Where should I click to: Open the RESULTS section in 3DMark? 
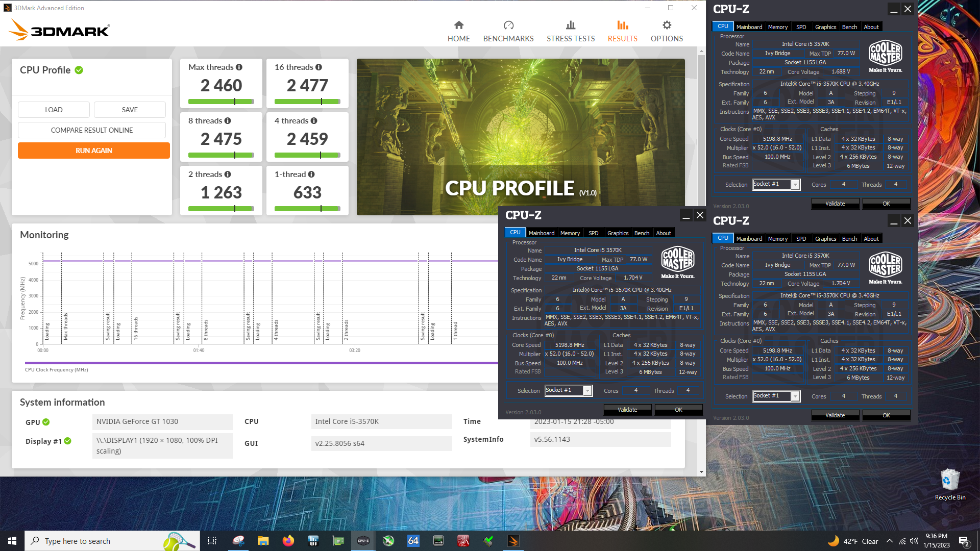coord(622,32)
